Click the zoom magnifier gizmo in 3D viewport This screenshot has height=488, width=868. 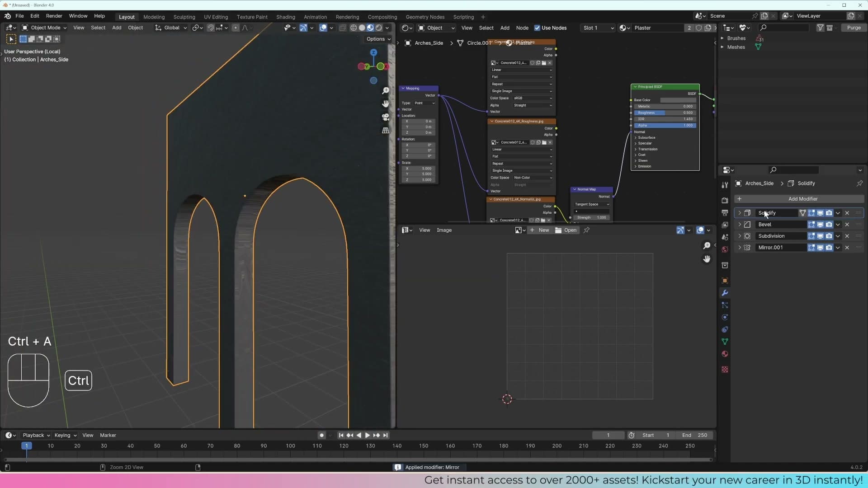click(x=386, y=91)
